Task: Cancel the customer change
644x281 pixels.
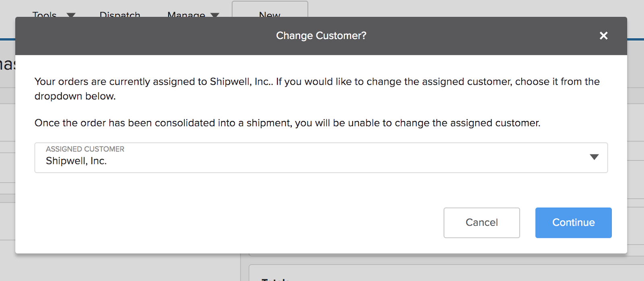Action: pyautogui.click(x=481, y=223)
